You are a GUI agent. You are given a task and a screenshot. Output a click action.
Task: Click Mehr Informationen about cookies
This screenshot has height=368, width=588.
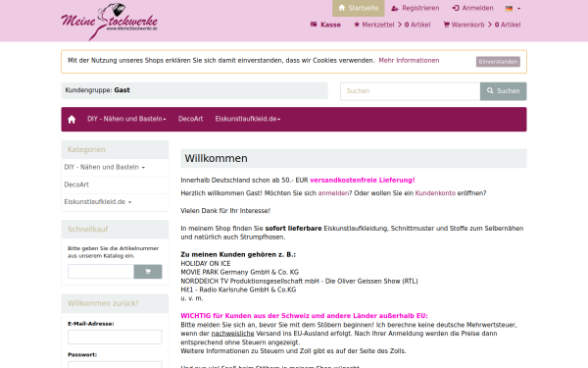409,61
